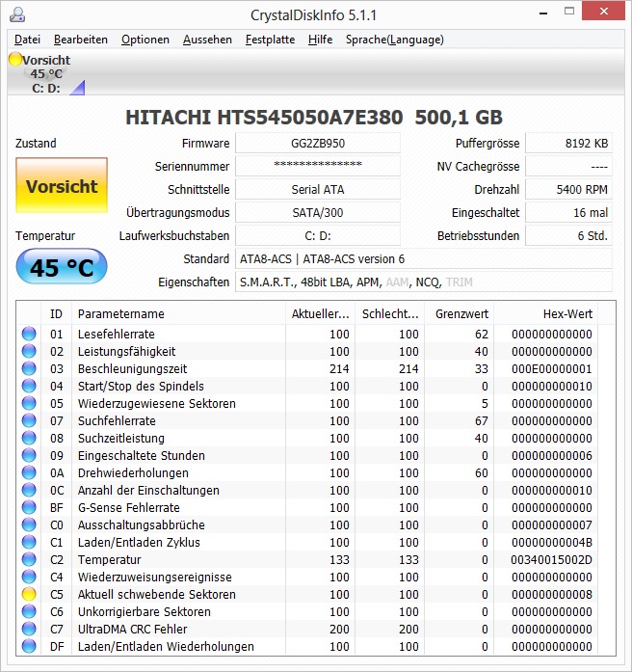Select the yellow Vorsicht disk status icon
The image size is (632, 672).
(15, 59)
